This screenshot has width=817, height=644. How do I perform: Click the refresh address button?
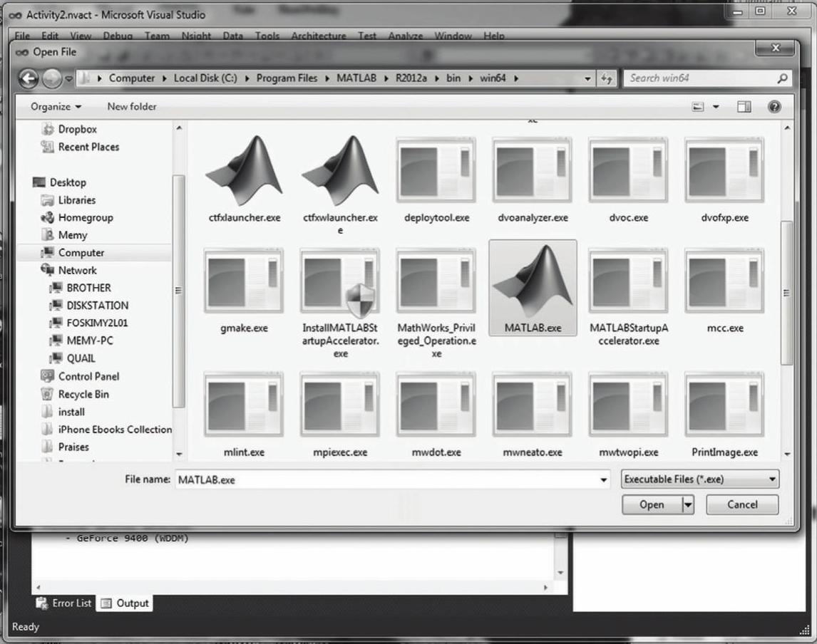point(607,78)
